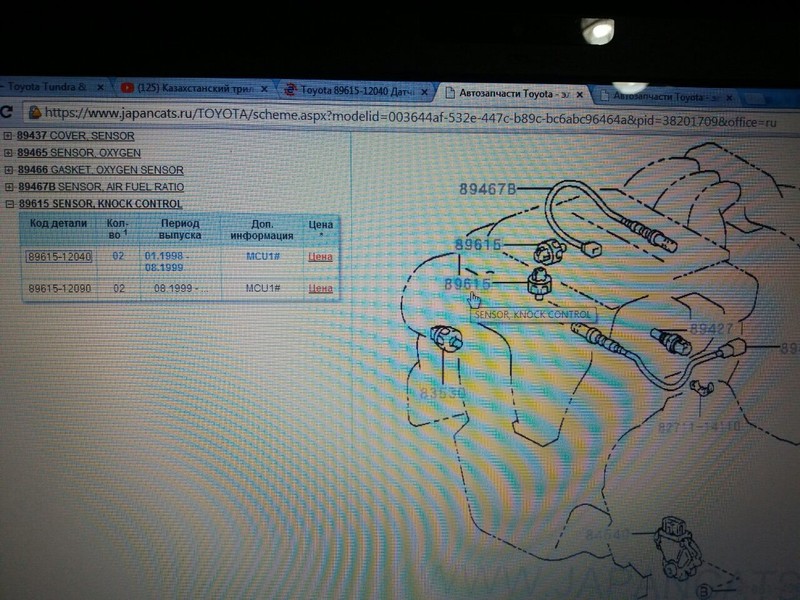Close the Toyota Tundra tab

[x=100, y=89]
